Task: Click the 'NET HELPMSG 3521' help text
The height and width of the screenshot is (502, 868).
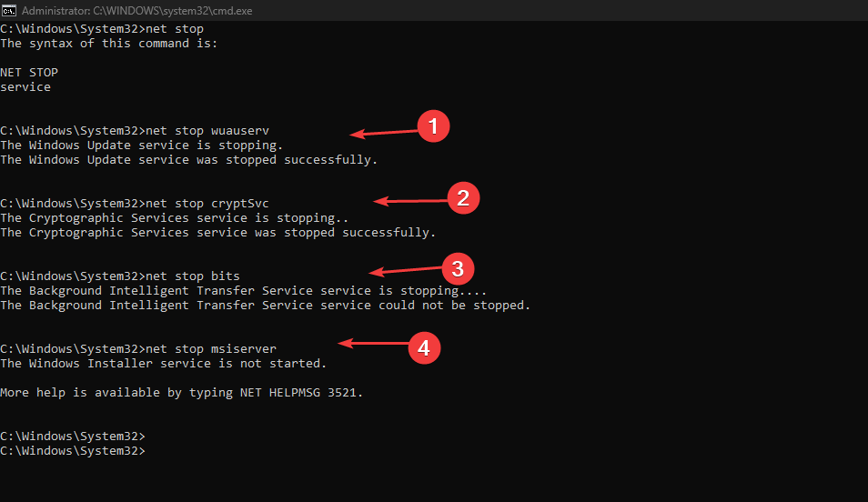Action: click(x=298, y=392)
